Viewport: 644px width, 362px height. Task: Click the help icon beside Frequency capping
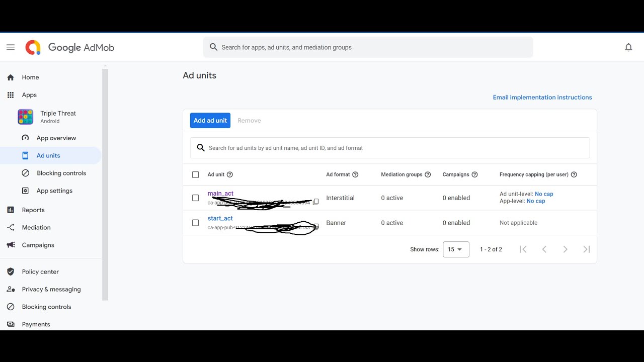574,174
